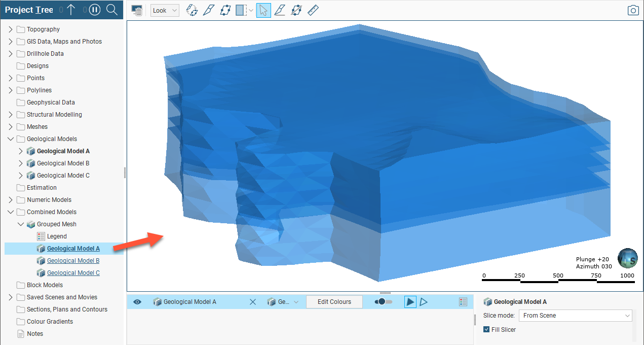The width and height of the screenshot is (644, 345).
Task: Remove Geological Model A from scene list
Action: point(253,302)
